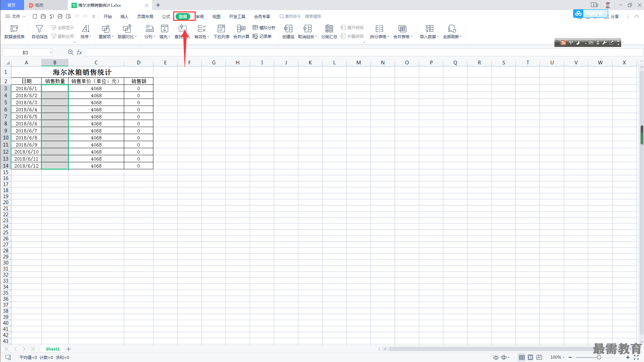Viewport: 644px width, 362px height.
Task: Switch to the 开发工具 ribbon tab
Action: tap(237, 16)
